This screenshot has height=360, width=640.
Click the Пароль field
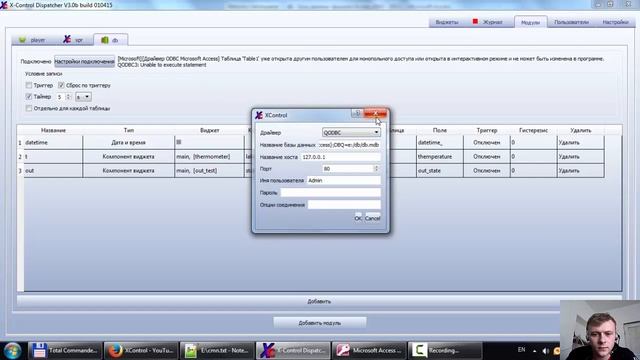(x=331, y=192)
